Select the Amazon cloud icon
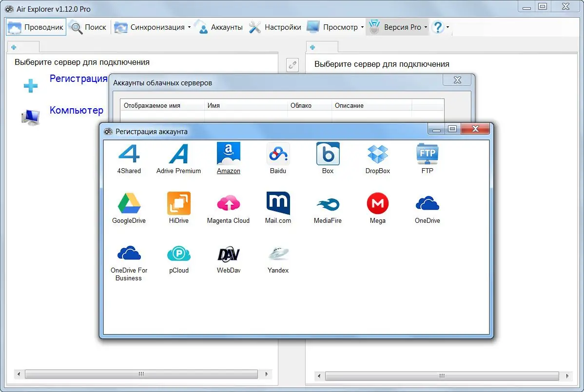This screenshot has width=584, height=392. (228, 154)
